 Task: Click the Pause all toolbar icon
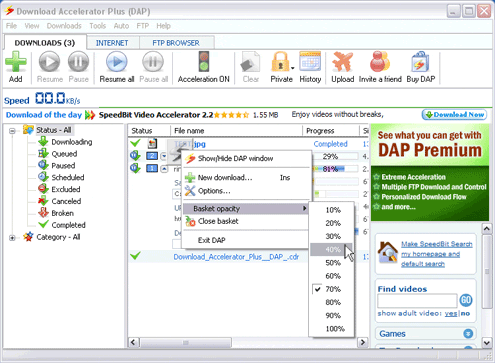(x=153, y=62)
